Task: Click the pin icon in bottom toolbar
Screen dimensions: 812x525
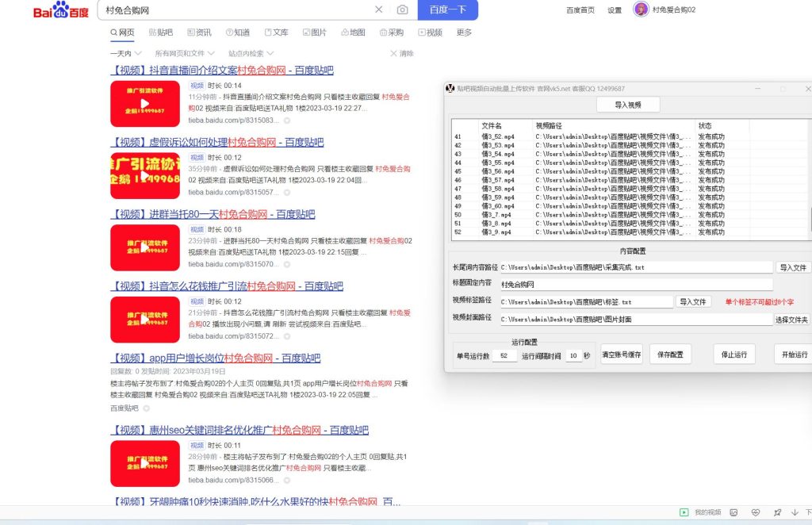Action: pyautogui.click(x=777, y=513)
